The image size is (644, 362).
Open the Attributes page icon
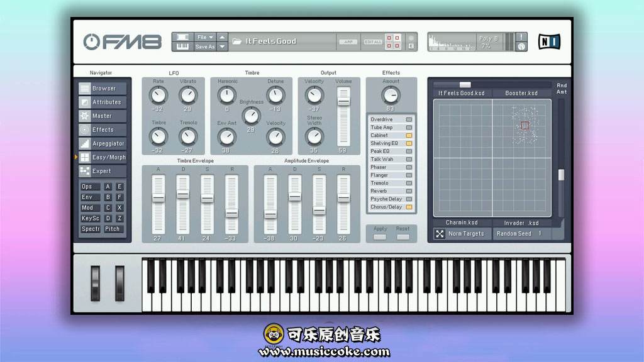pos(85,102)
